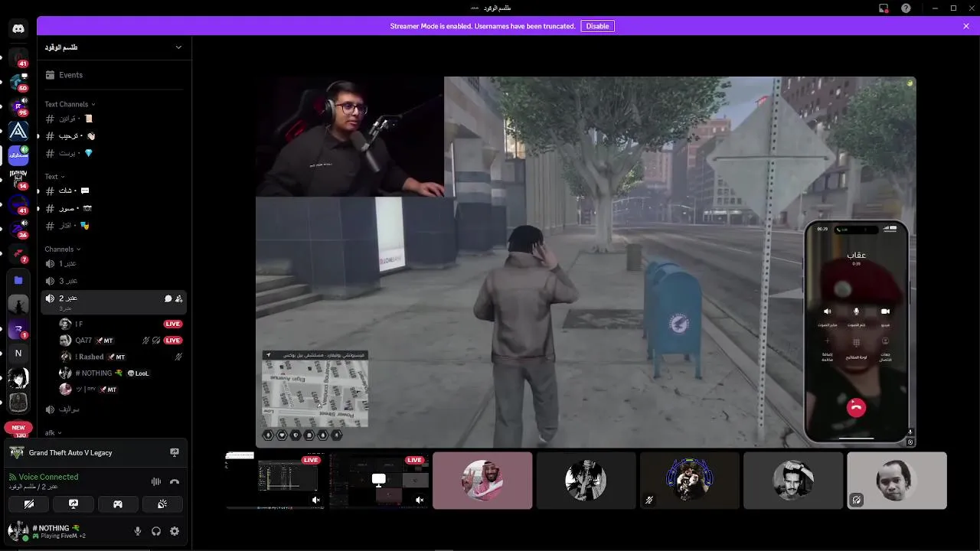The width and height of the screenshot is (980, 551).
Task: Open the help question mark icon
Action: coord(906,8)
